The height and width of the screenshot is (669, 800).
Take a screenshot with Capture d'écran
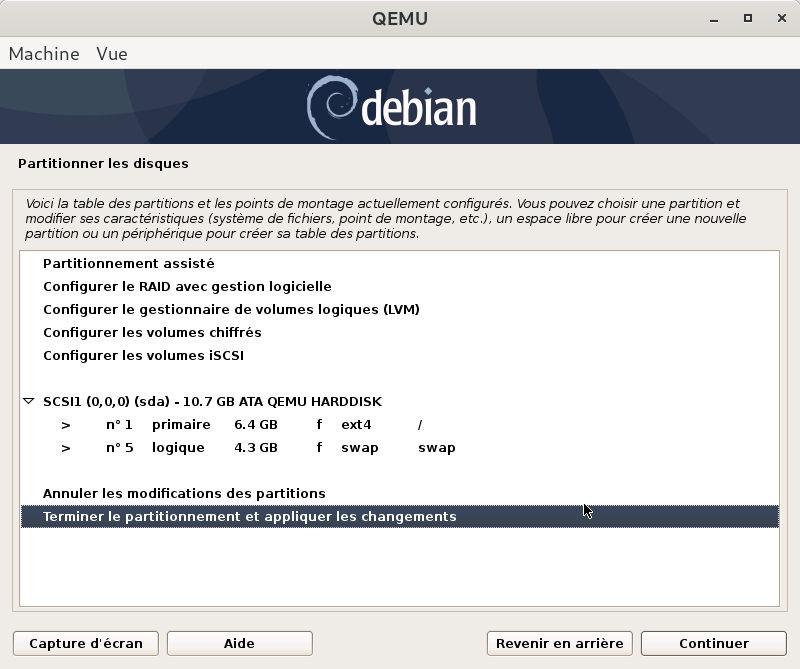pyautogui.click(x=86, y=643)
